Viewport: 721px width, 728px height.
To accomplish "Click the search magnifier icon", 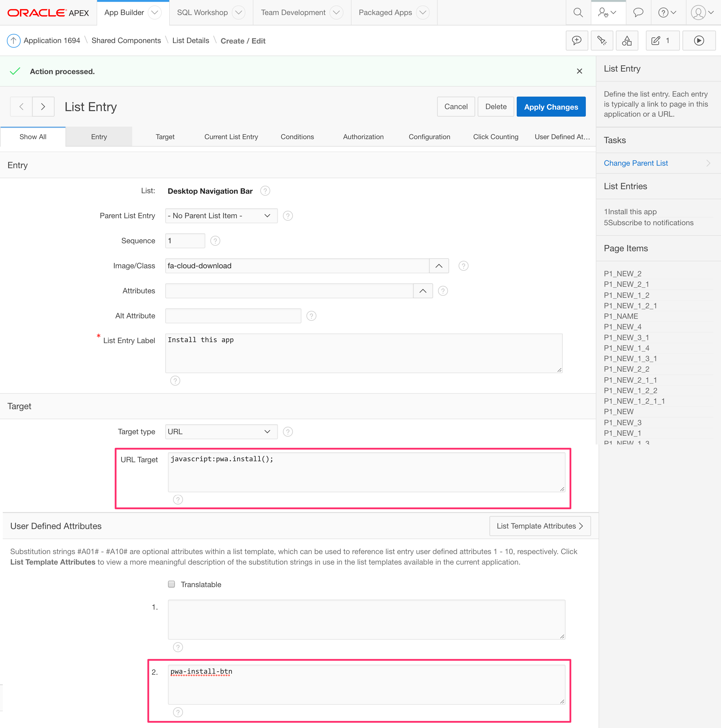I will (578, 13).
